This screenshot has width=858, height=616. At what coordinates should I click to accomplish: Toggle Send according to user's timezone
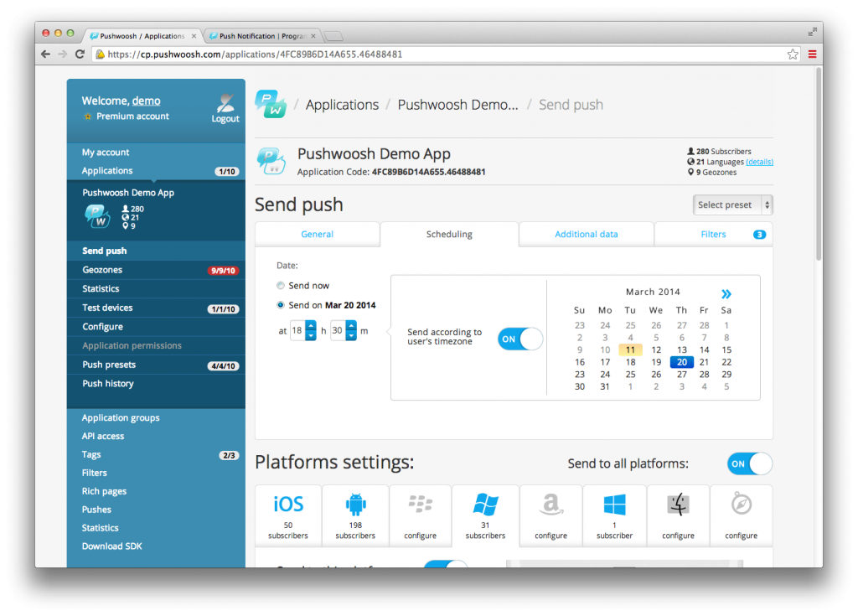519,339
